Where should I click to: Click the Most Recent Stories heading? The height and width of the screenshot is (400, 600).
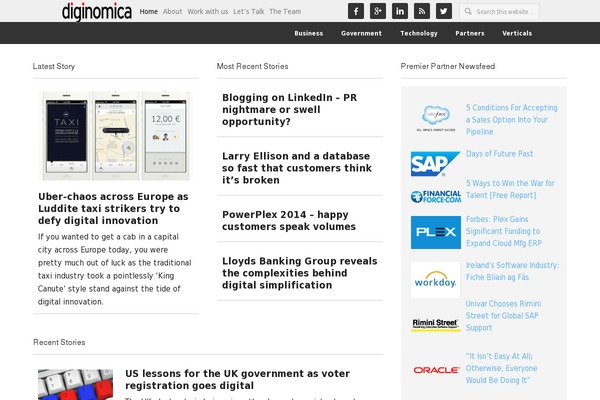tap(253, 66)
